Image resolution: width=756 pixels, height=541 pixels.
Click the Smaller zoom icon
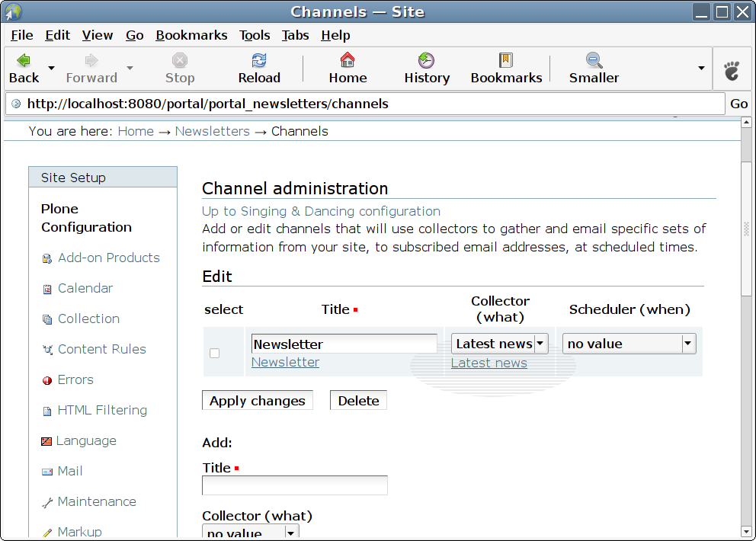click(594, 61)
